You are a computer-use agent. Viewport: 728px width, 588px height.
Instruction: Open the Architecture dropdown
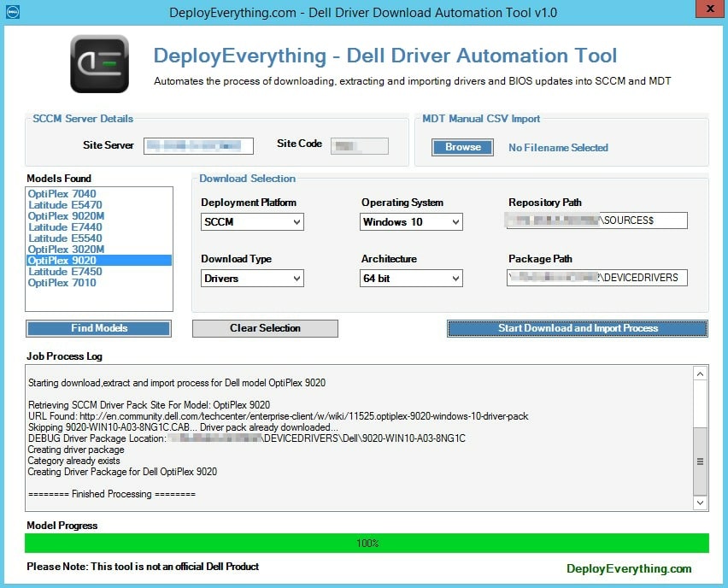point(411,279)
